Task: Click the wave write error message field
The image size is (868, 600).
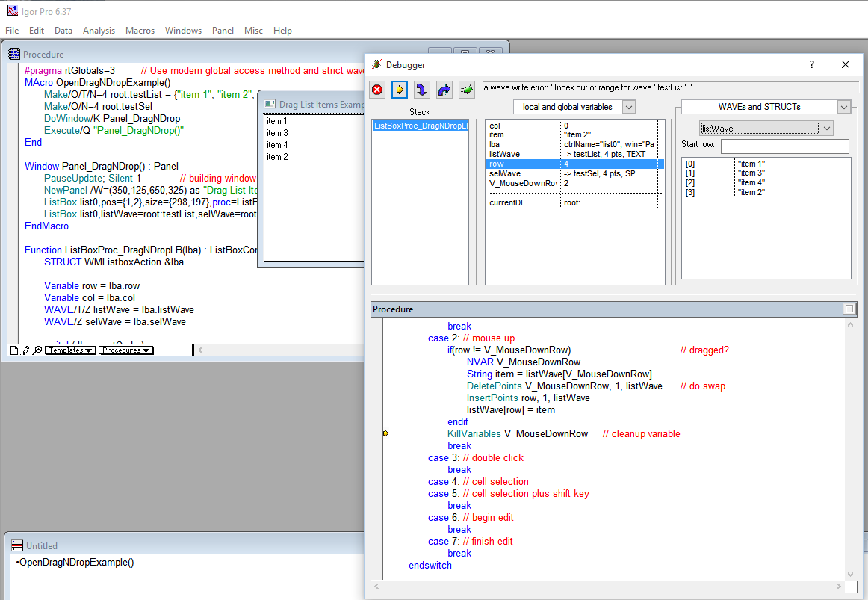Action: click(x=670, y=87)
